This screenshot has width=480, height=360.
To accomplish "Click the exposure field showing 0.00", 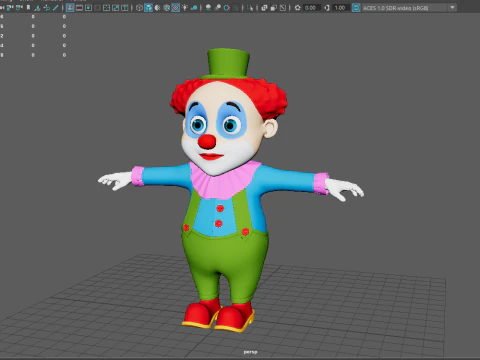I will pyautogui.click(x=312, y=8).
